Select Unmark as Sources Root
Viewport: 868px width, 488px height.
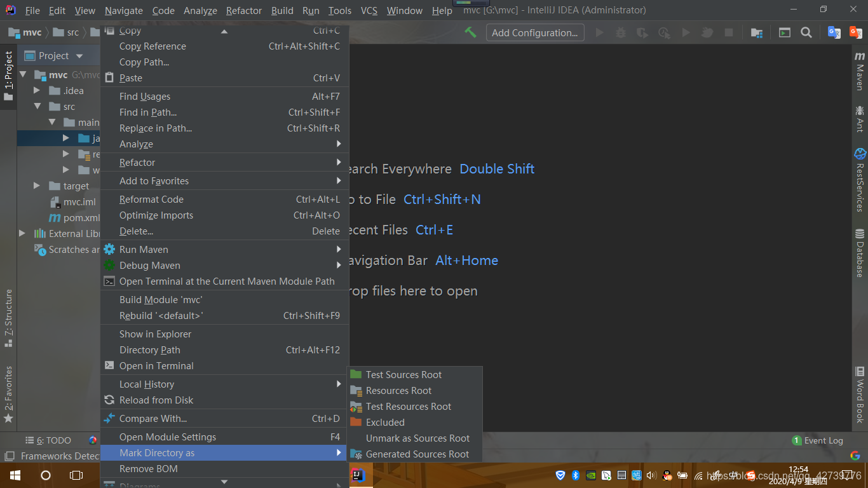click(x=415, y=438)
